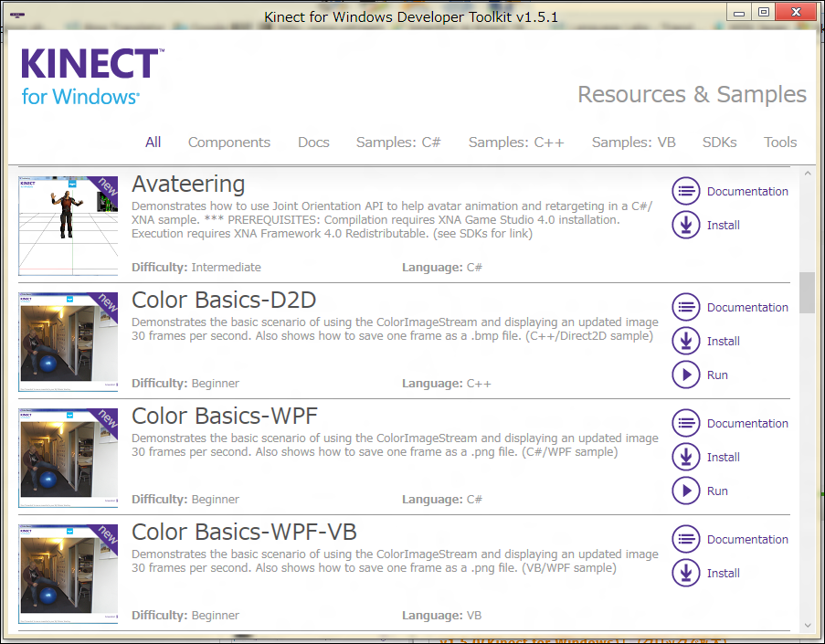Click Color Basics-WPF's Difficulty: Beginner text
The width and height of the screenshot is (825, 644).
[185, 500]
